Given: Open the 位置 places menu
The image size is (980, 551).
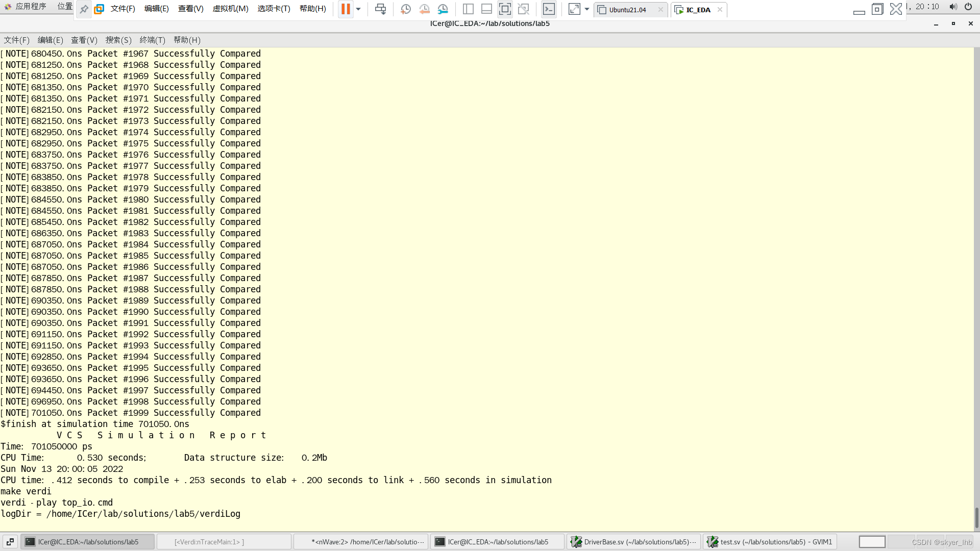Looking at the screenshot, I should tap(65, 7).
